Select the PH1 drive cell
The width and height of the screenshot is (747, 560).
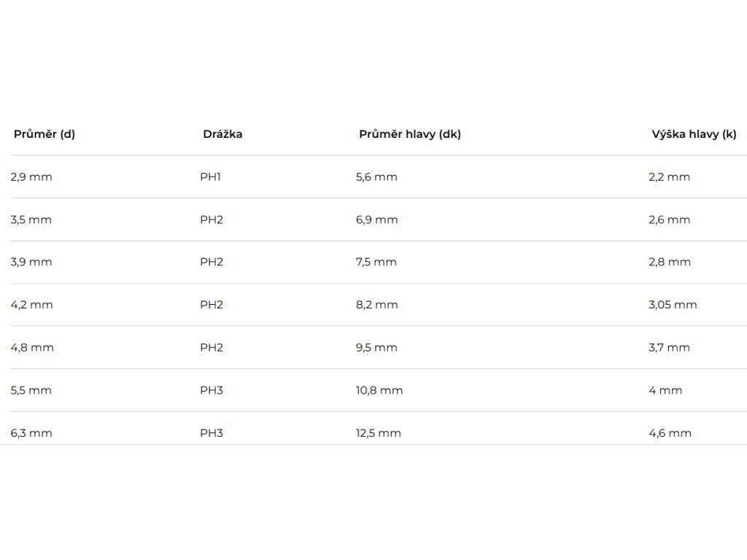tap(210, 177)
